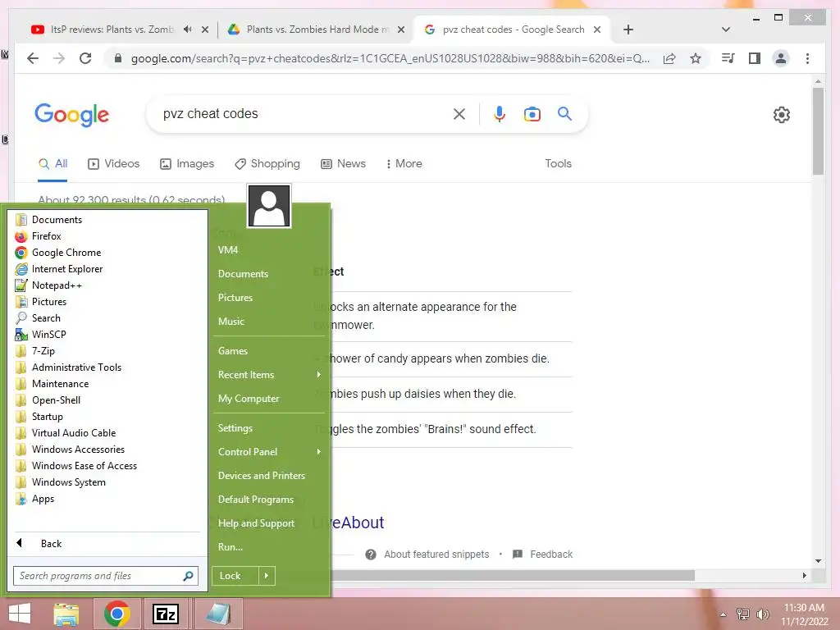Click the network icon in the system tray
The height and width of the screenshot is (630, 840).
click(x=743, y=614)
